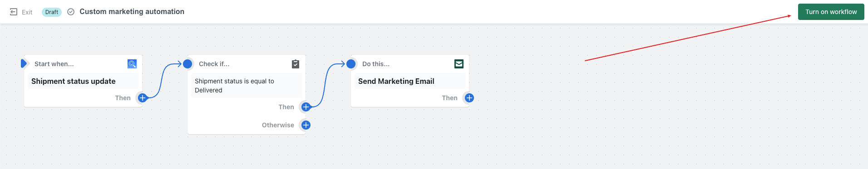
Task: Click the checkmark circle beside workflow title
Action: click(71, 12)
